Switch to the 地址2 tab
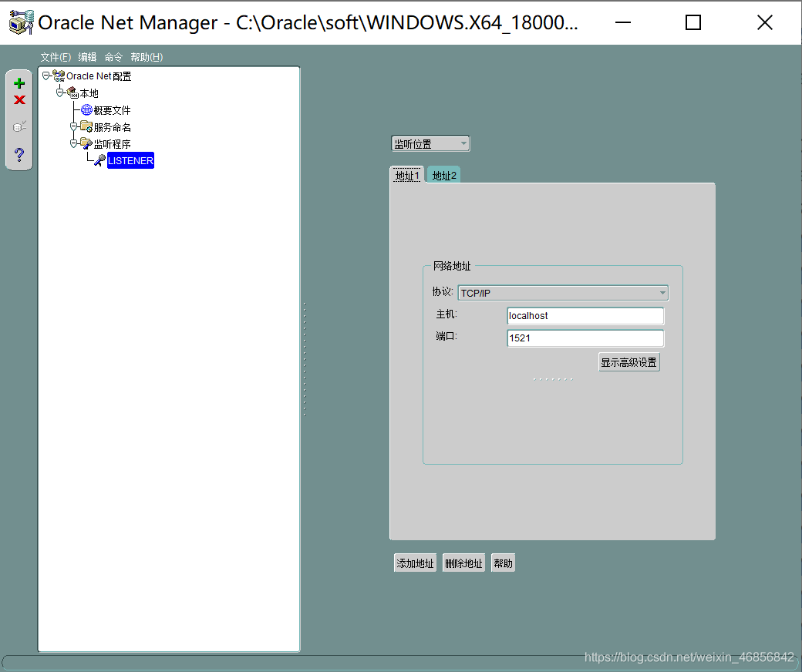Image resolution: width=802 pixels, height=672 pixels. [x=444, y=175]
